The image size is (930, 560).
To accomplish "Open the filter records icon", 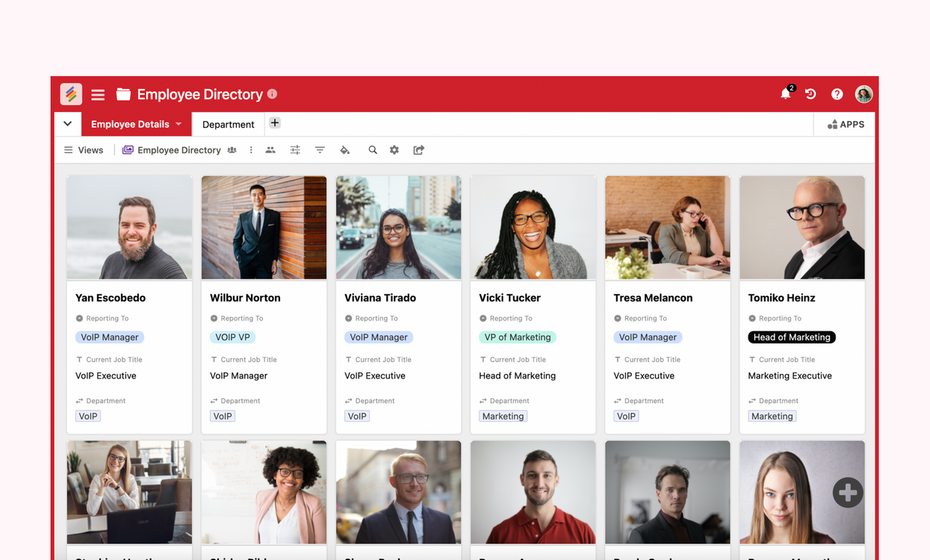I will tap(320, 150).
